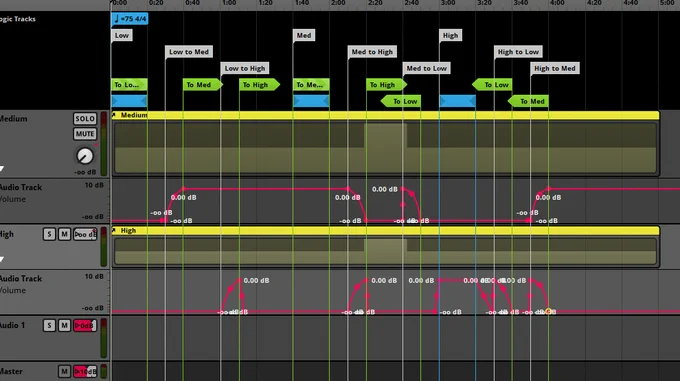Select the Med marker flag
The height and width of the screenshot is (381, 680).
304,36
